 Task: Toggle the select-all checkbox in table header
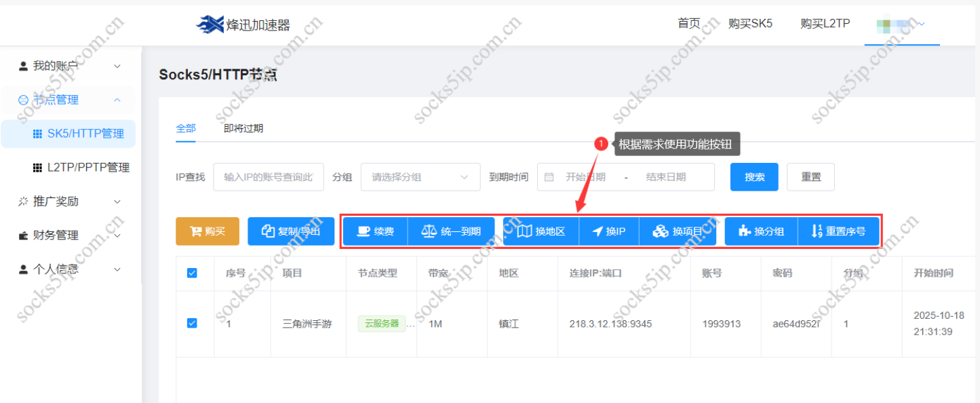[x=192, y=273]
